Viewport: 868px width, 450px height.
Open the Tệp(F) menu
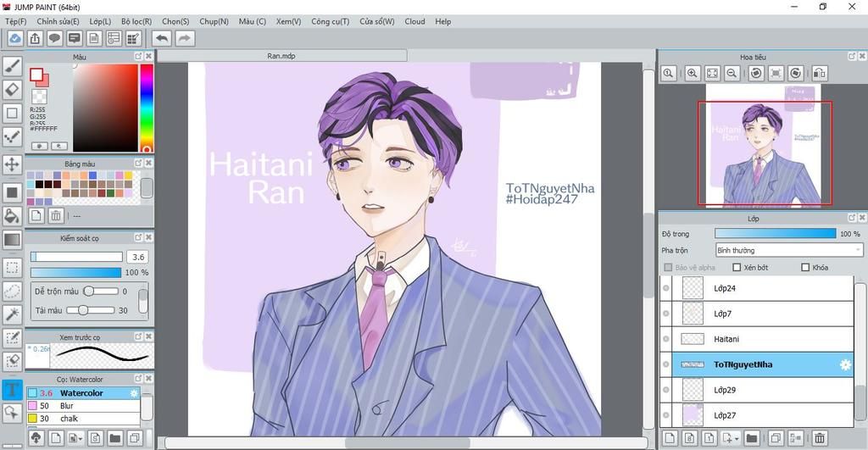pos(15,21)
